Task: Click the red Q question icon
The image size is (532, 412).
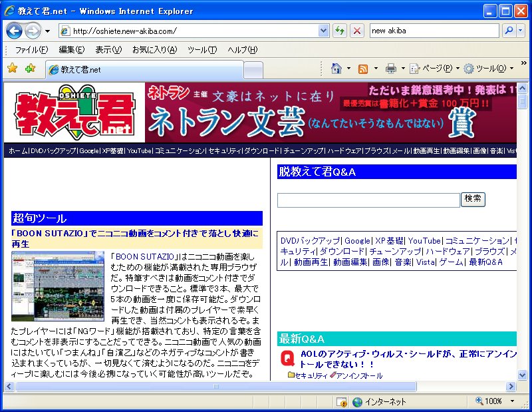Action: (288, 359)
